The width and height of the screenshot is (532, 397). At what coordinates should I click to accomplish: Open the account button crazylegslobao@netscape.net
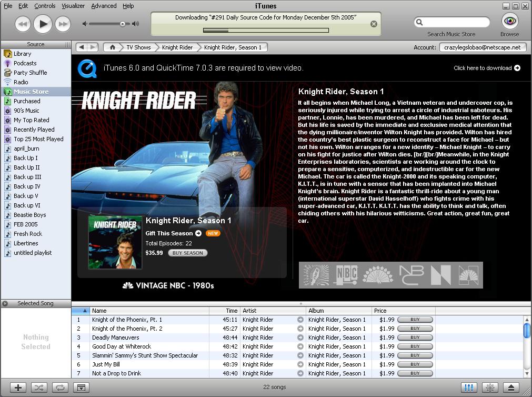point(483,47)
